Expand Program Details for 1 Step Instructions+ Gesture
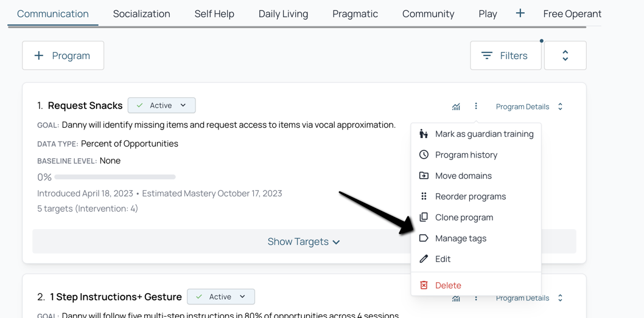644x318 pixels. (x=529, y=299)
